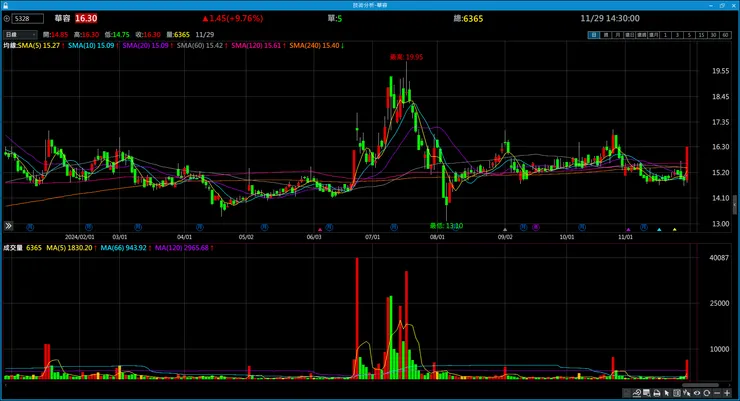
Task: Click the SMA(60) 15.42 moving average label
Action: click(x=202, y=46)
